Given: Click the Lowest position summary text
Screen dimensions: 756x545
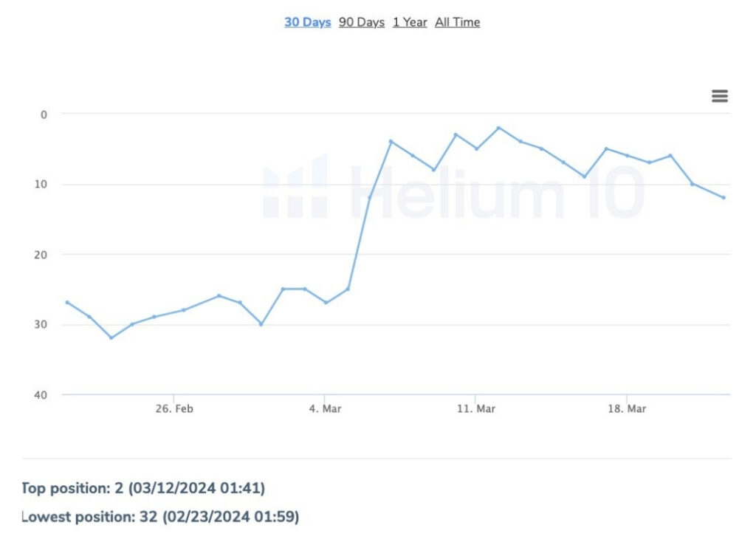Looking at the screenshot, I should [159, 517].
